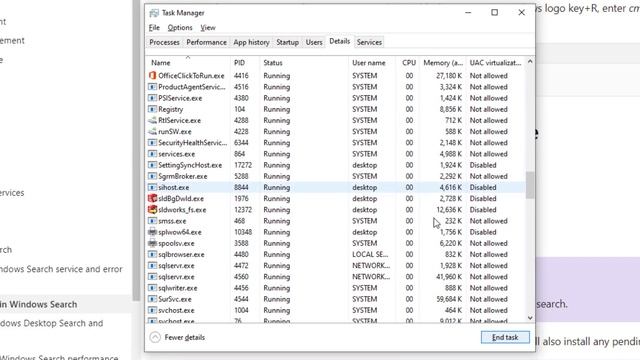Click the PSIService.exe process icon

coord(152,98)
